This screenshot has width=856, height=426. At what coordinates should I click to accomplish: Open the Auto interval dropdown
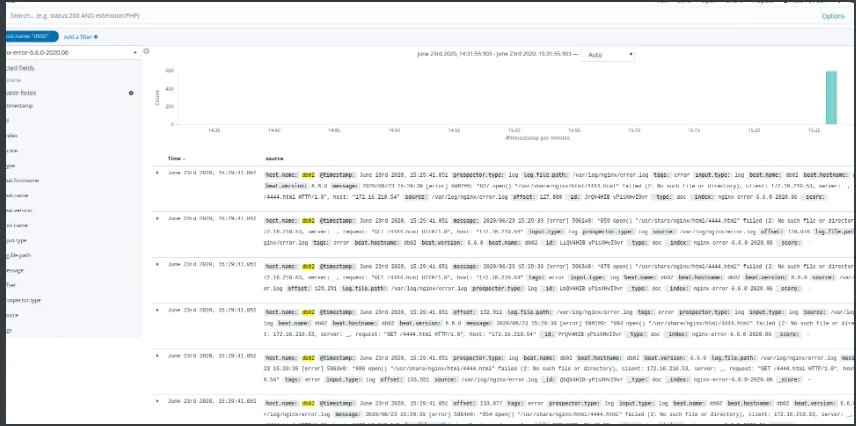pos(607,55)
